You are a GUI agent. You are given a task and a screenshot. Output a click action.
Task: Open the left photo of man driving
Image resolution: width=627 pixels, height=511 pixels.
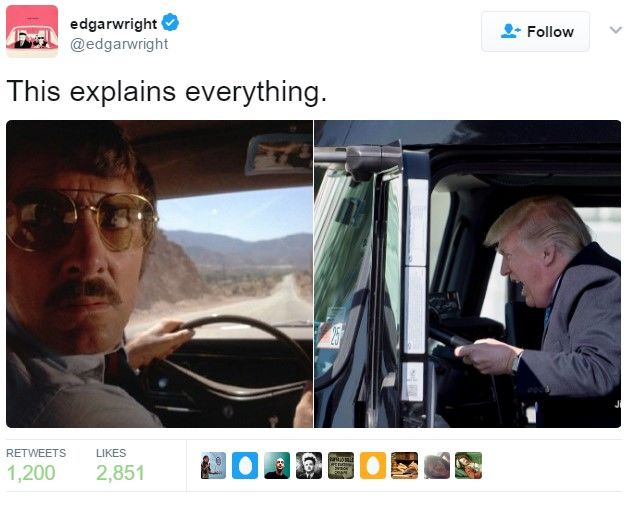click(160, 274)
